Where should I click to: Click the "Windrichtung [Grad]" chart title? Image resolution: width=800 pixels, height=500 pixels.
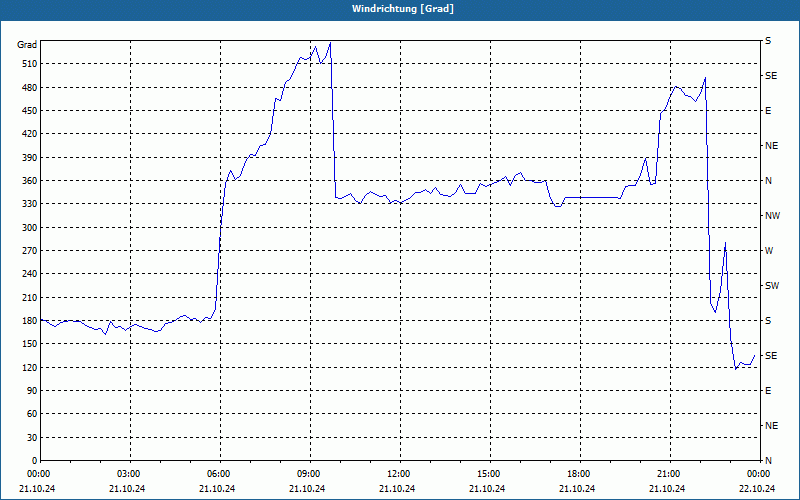[x=403, y=9]
